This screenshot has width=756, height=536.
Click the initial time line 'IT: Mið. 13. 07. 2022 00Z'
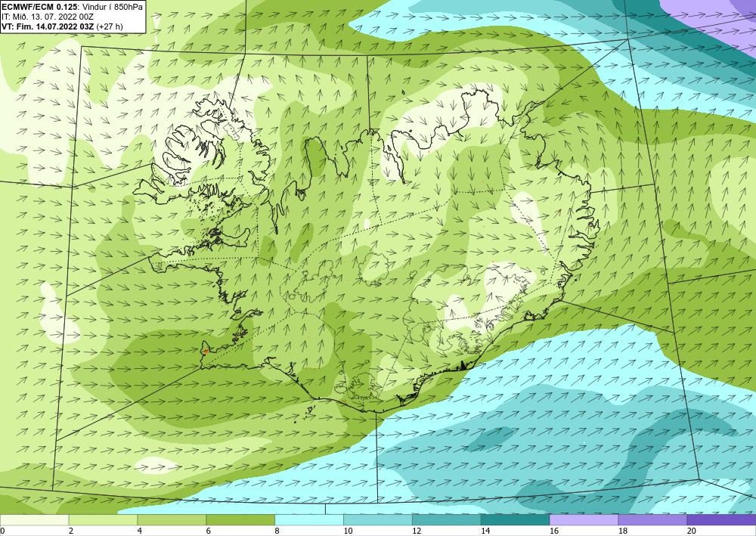click(x=47, y=17)
